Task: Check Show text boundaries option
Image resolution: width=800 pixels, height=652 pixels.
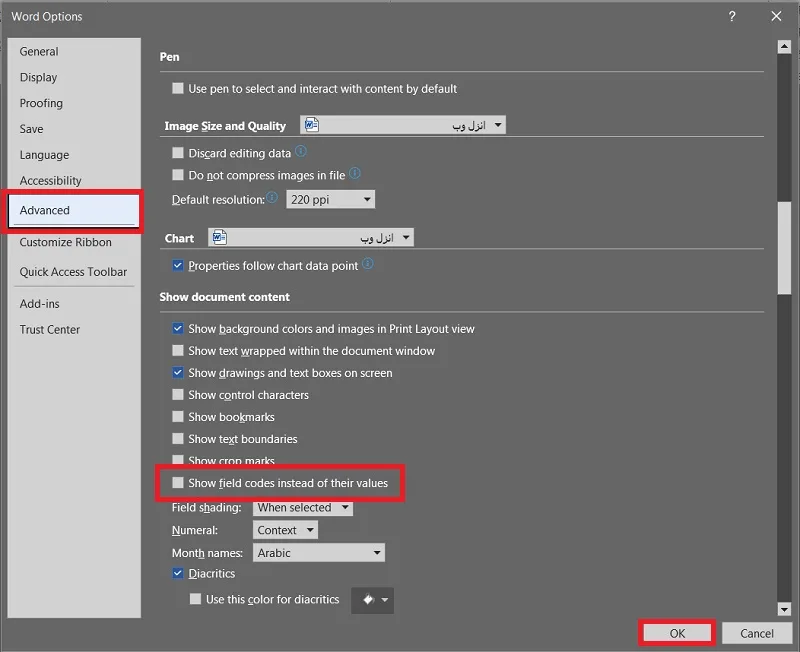Action: tap(178, 438)
